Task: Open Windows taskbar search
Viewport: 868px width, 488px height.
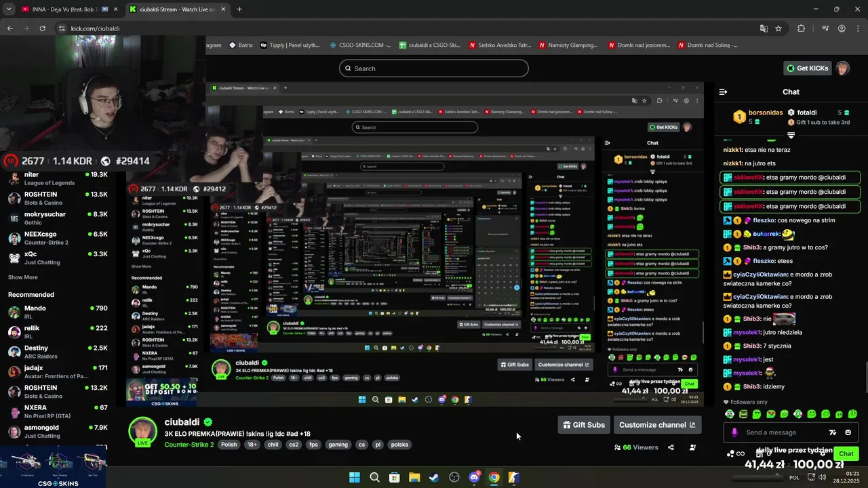Action: pos(374,477)
